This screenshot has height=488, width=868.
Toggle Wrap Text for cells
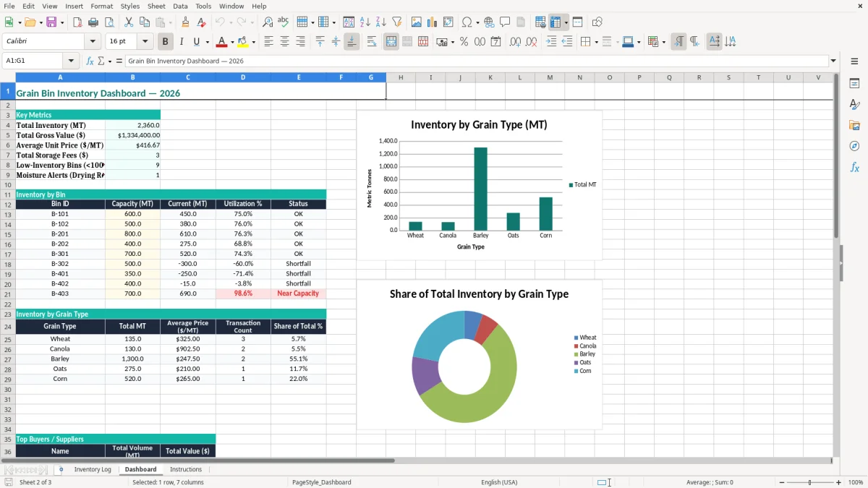[x=371, y=42]
